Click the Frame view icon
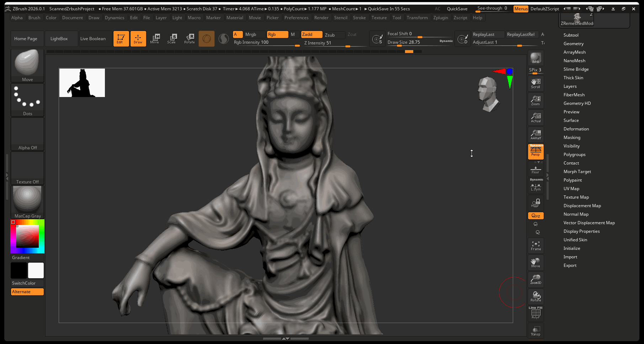Image resolution: width=644 pixels, height=344 pixels. (x=536, y=246)
